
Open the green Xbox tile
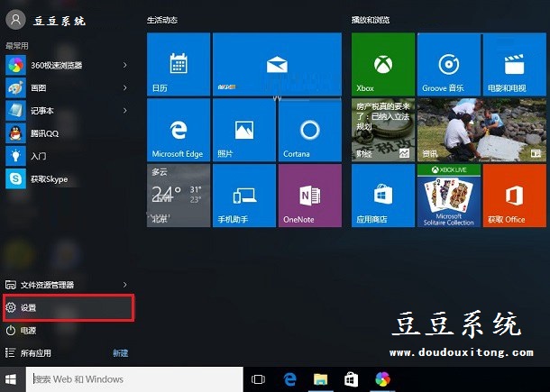[383, 64]
